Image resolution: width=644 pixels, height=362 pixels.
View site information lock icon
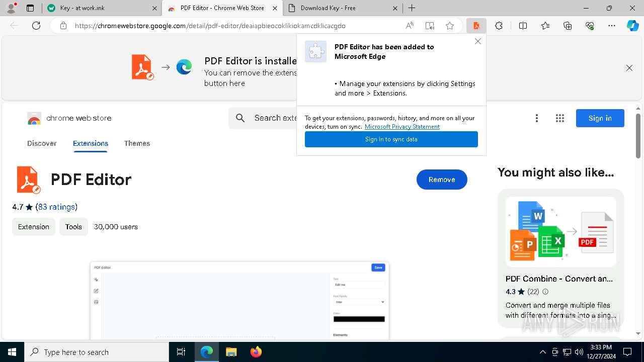coord(63,26)
